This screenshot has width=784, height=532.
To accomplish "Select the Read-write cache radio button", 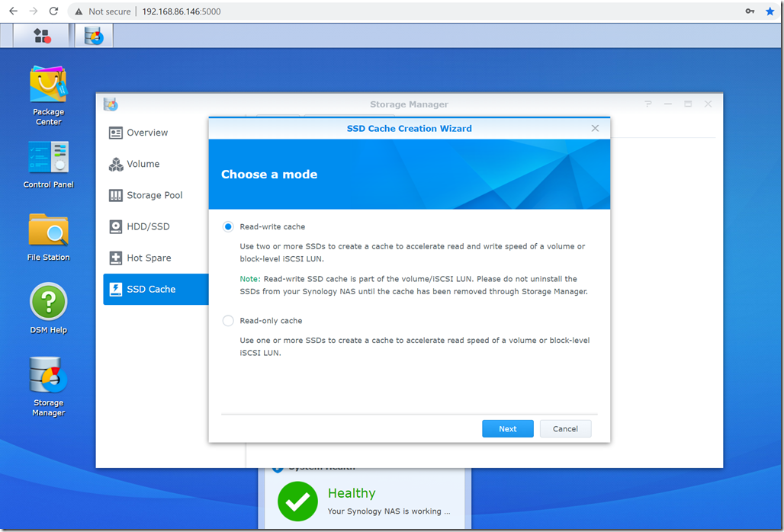I will tap(228, 227).
